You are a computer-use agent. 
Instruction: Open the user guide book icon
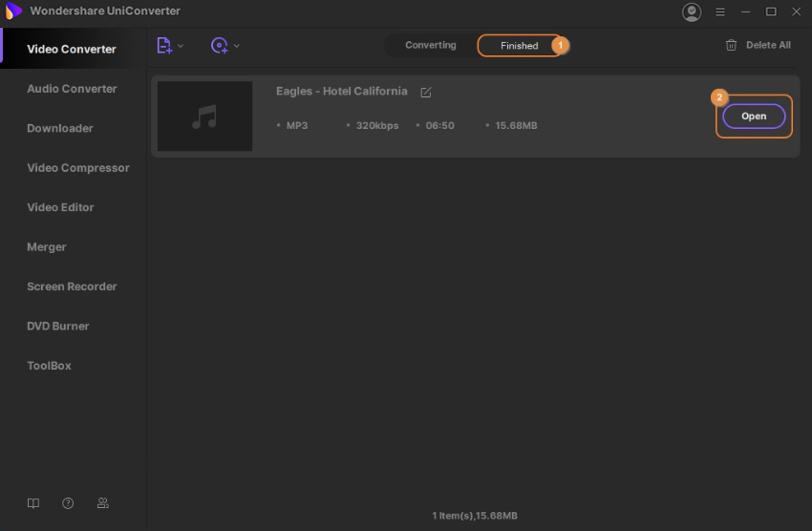[33, 503]
